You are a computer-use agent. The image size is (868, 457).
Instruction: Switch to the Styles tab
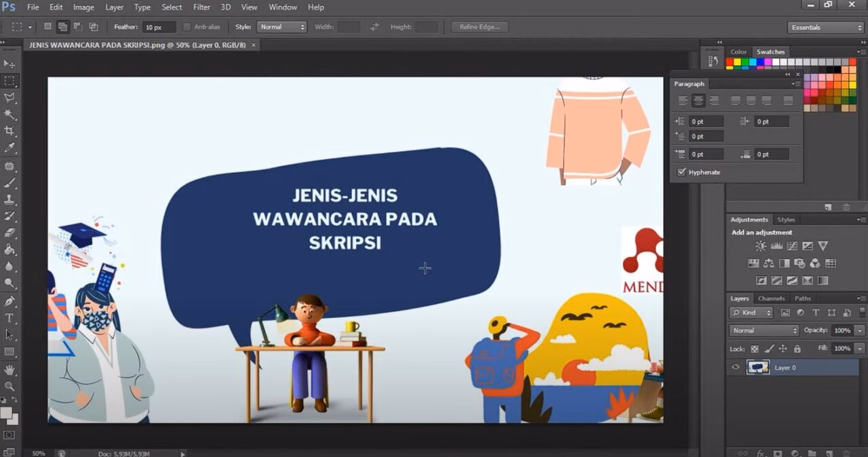tap(786, 220)
